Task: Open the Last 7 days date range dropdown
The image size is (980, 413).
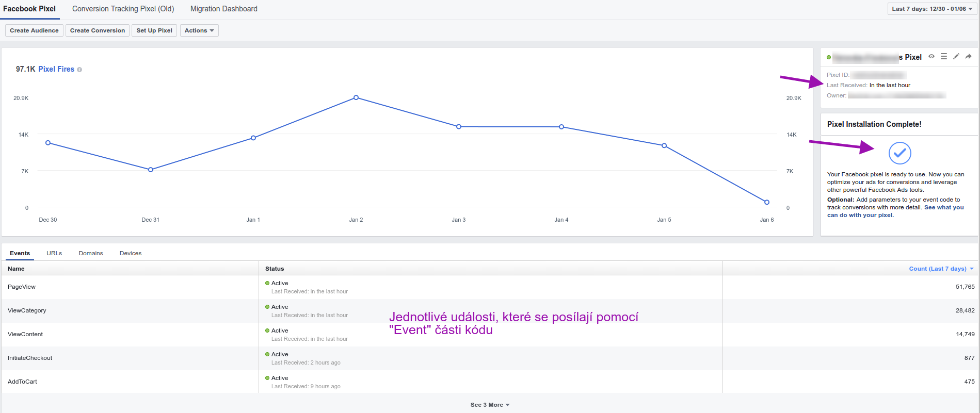Action: coord(932,9)
